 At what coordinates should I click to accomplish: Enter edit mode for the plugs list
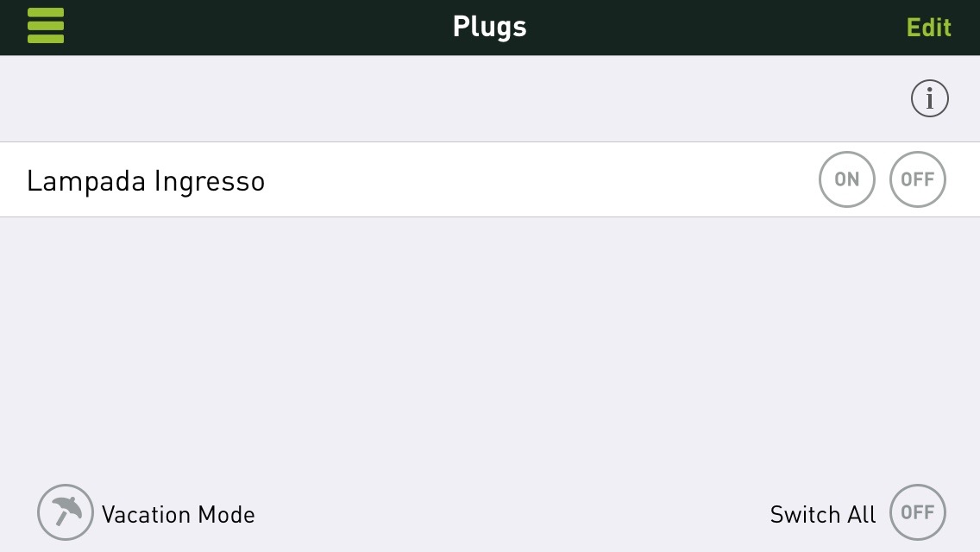pyautogui.click(x=928, y=28)
